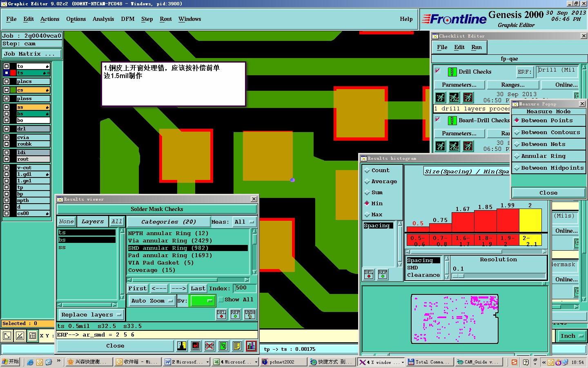
Task: Click red running-man icon under Board-Drill Checks
Action: [x=468, y=146]
